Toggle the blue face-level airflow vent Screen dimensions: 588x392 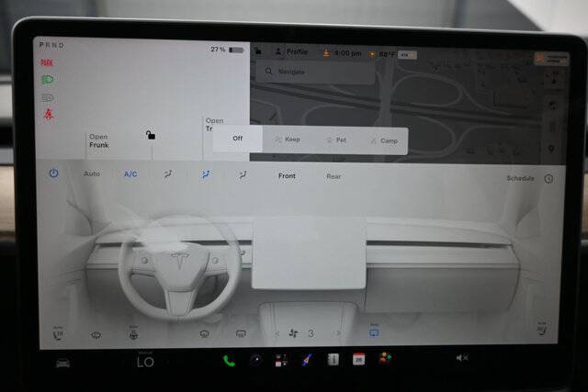(206, 174)
